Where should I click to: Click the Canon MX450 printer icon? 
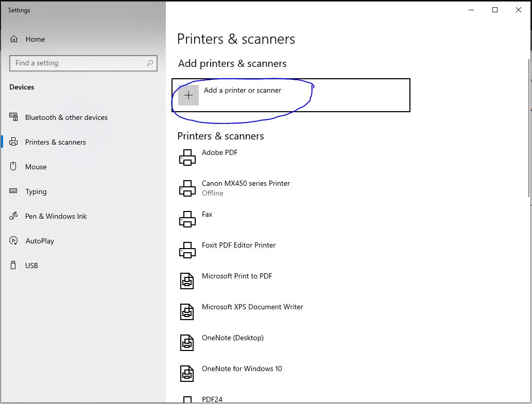[187, 188]
